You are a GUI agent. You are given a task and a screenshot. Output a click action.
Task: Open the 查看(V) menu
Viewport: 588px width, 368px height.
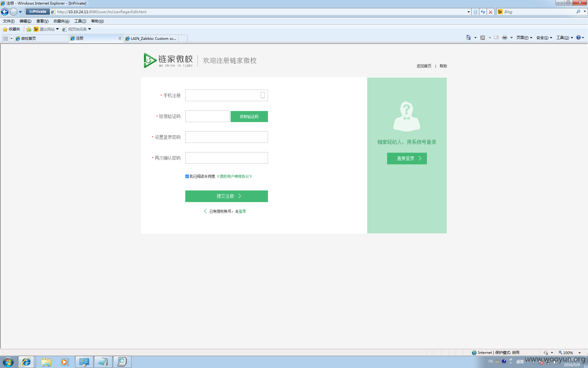click(42, 21)
